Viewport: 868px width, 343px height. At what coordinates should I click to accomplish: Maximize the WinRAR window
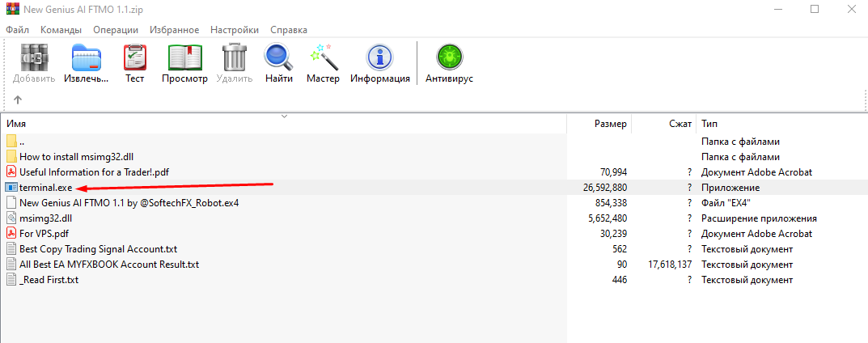click(x=815, y=9)
